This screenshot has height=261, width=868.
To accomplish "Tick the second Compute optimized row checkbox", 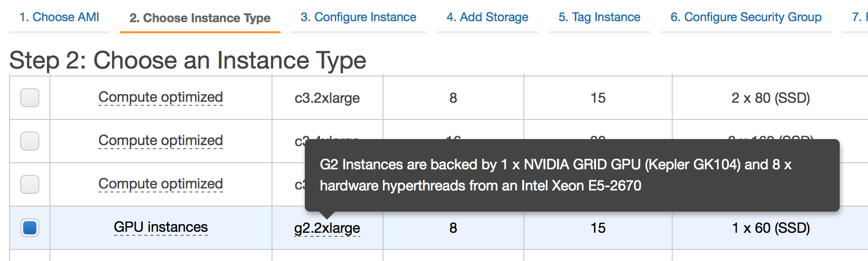I will 30,141.
